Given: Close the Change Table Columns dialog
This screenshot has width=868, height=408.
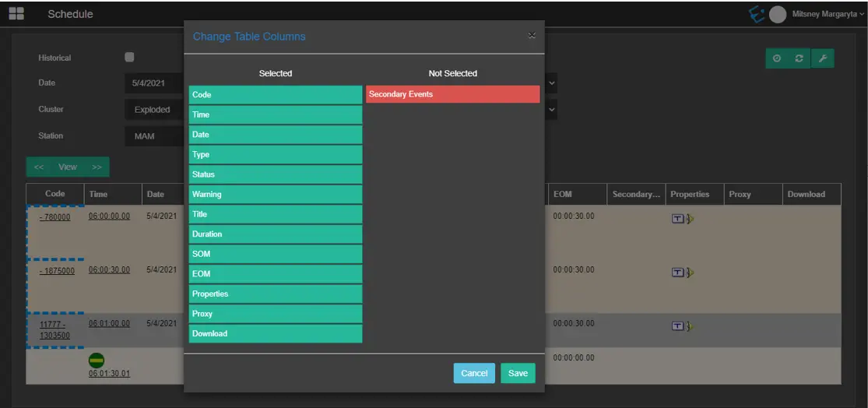Looking at the screenshot, I should click(532, 35).
